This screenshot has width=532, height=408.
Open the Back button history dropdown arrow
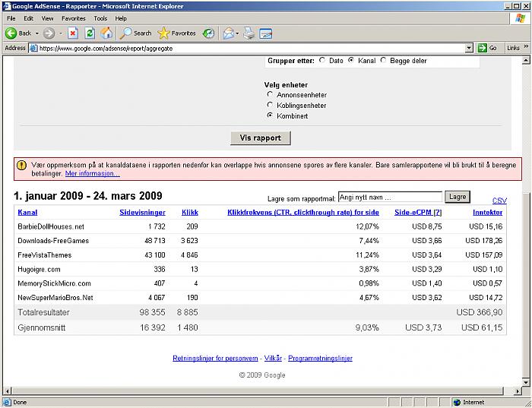point(37,33)
